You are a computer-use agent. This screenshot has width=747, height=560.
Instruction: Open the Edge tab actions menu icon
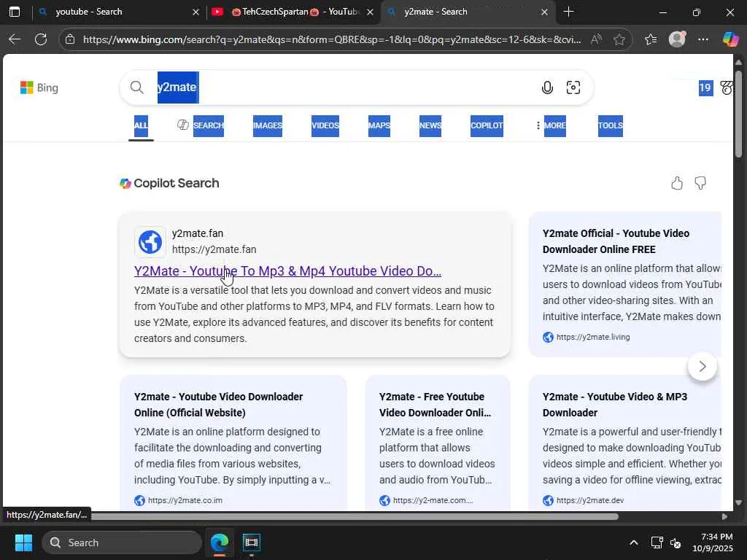tap(15, 12)
